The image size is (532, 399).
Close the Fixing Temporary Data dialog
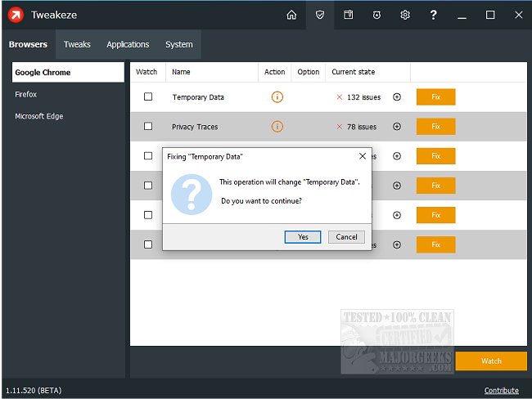pyautogui.click(x=363, y=156)
